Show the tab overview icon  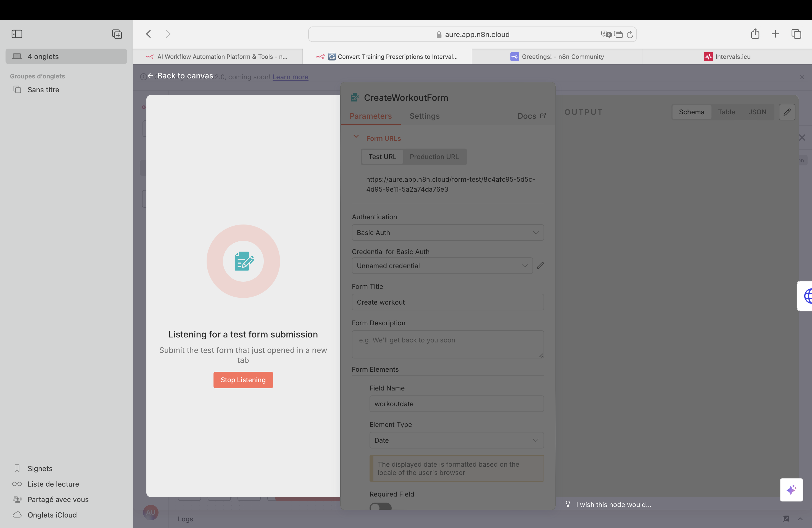[x=796, y=34]
